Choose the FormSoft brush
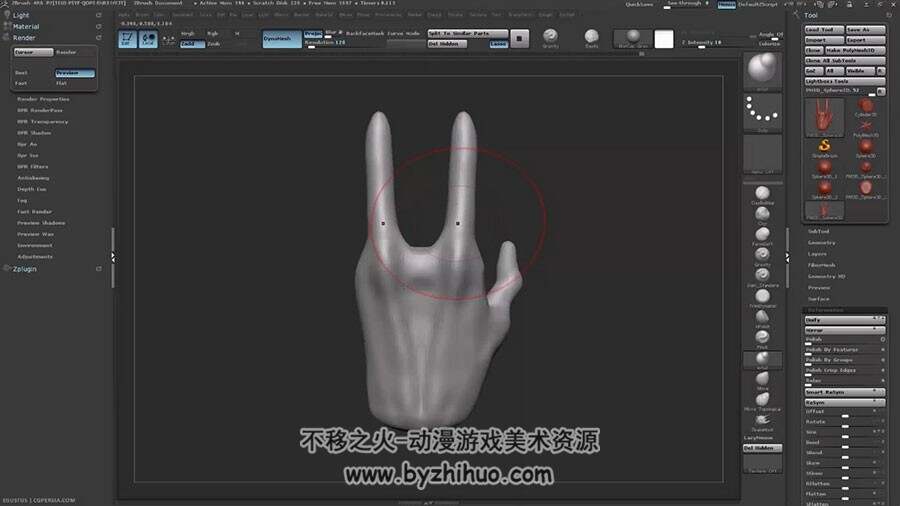The width and height of the screenshot is (900, 506). click(x=762, y=236)
